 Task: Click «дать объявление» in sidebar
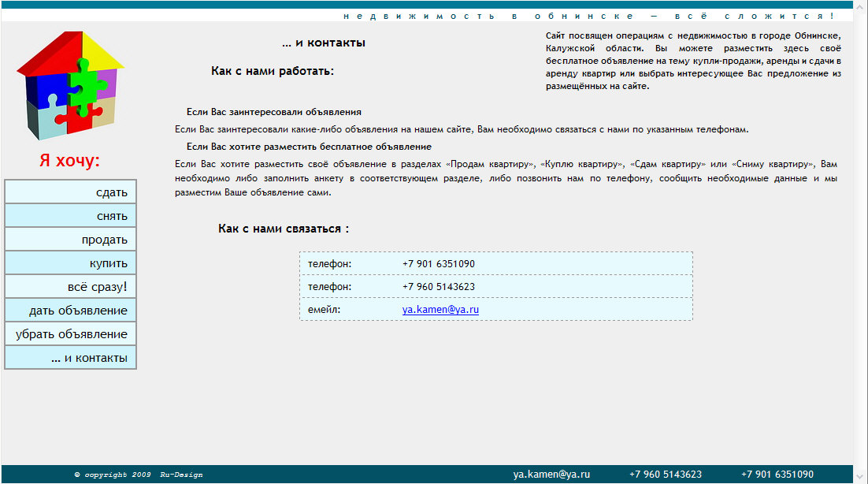pos(70,310)
